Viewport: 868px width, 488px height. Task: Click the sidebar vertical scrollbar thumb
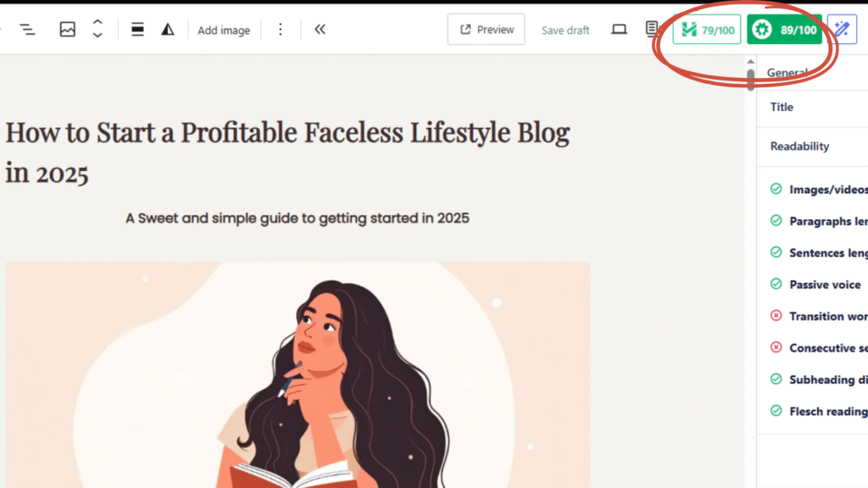click(751, 79)
